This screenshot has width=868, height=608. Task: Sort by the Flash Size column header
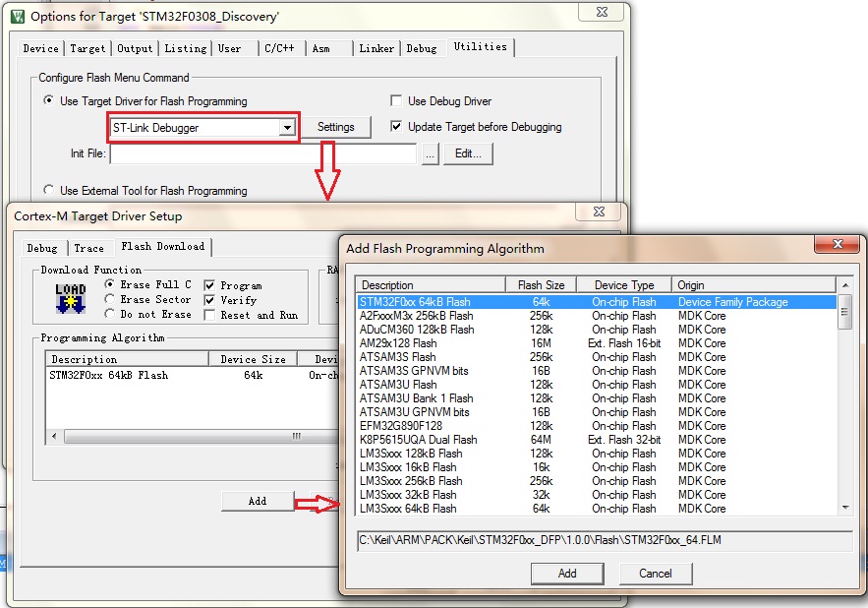(541, 285)
